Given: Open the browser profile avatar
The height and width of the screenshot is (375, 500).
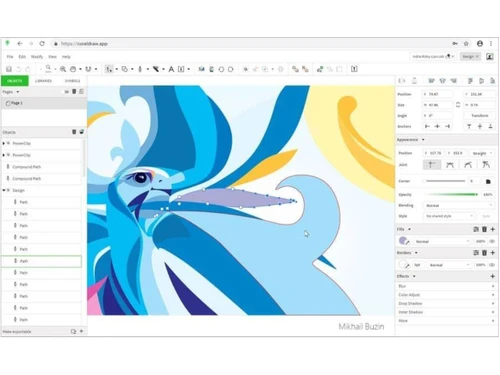Looking at the screenshot, I should [x=480, y=44].
